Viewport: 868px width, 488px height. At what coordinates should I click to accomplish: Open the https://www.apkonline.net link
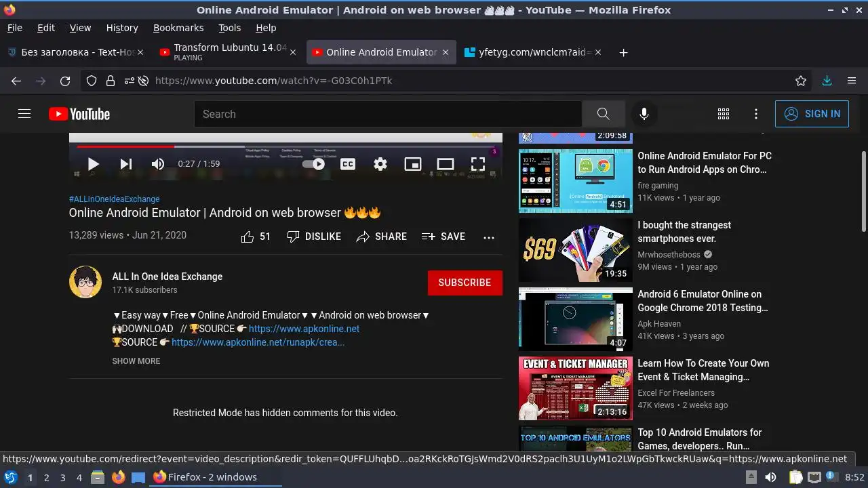coord(304,329)
